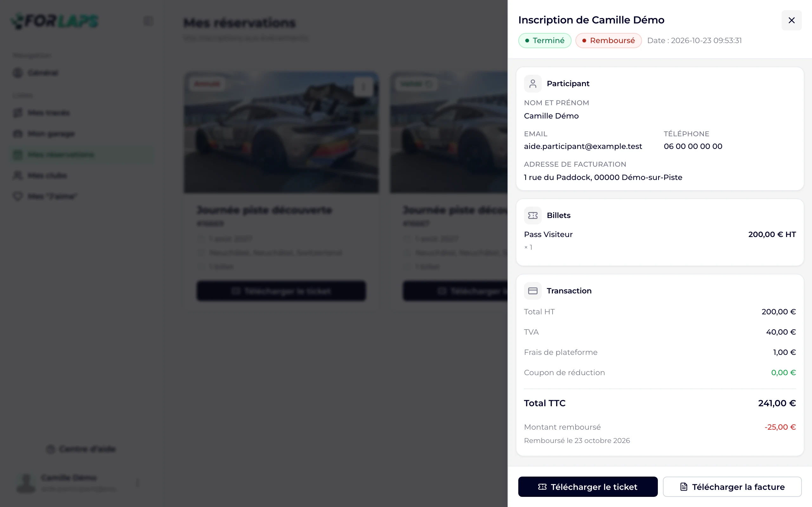Open the first reservation card options menu
812x507 pixels.
pos(363,87)
